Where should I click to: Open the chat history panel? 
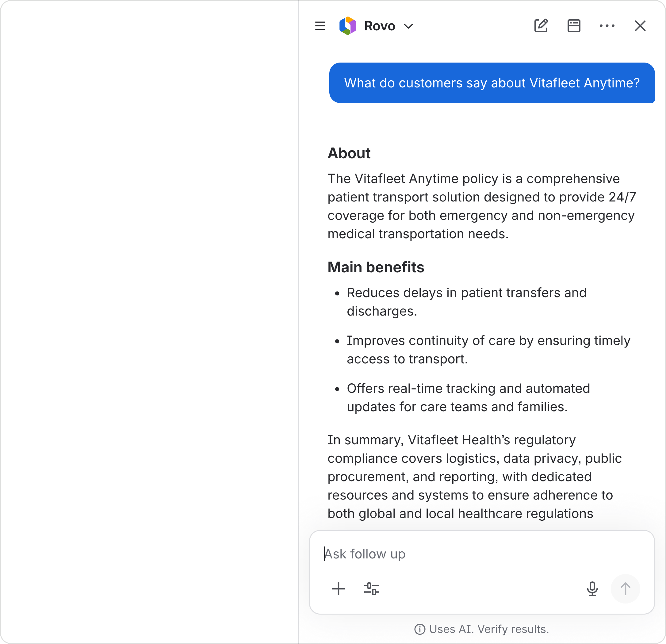click(574, 26)
